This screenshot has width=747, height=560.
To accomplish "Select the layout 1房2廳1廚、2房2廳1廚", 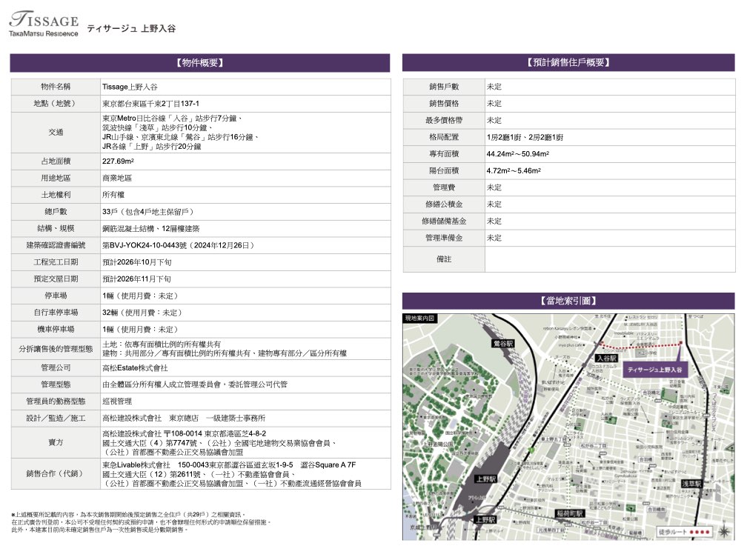I will coord(525,137).
